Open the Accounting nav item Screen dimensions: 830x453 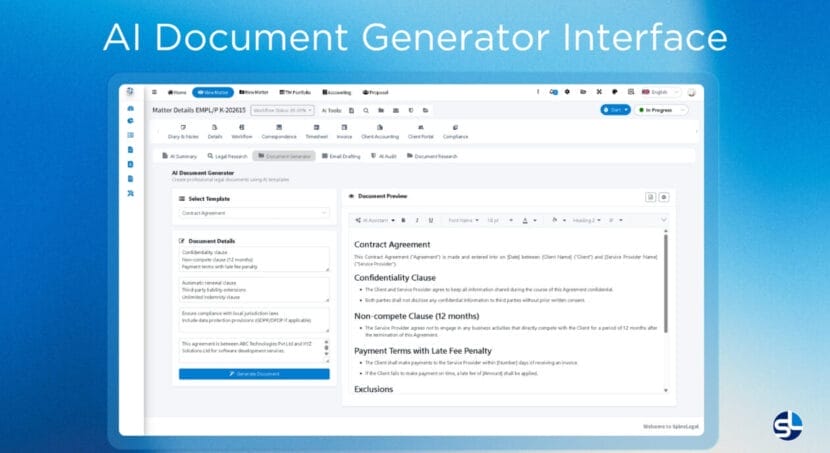pyautogui.click(x=337, y=92)
